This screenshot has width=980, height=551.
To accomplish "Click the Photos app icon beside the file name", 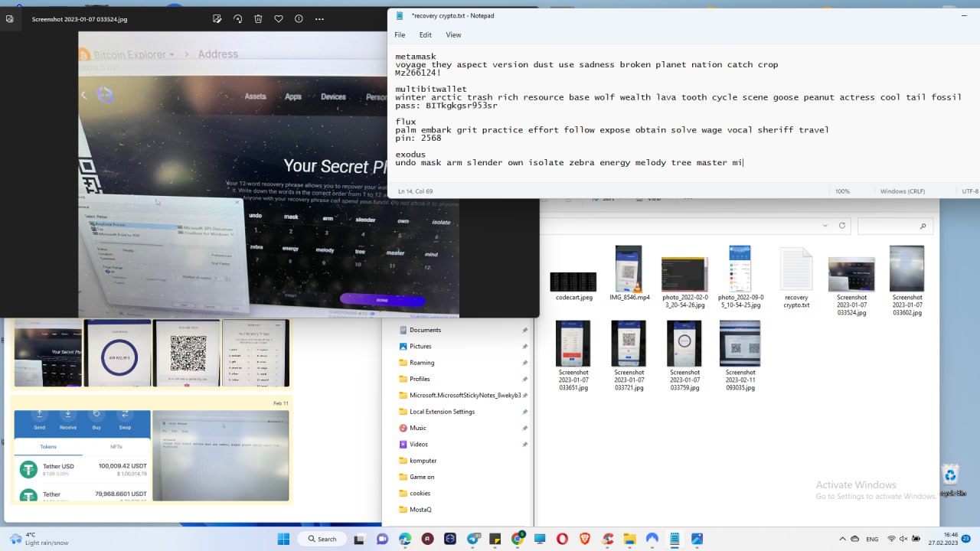I will [9, 18].
